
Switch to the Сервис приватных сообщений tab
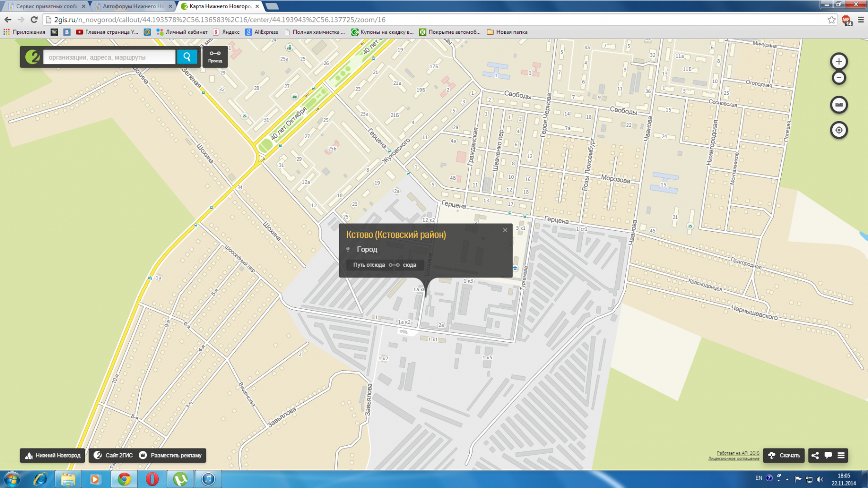pyautogui.click(x=46, y=6)
